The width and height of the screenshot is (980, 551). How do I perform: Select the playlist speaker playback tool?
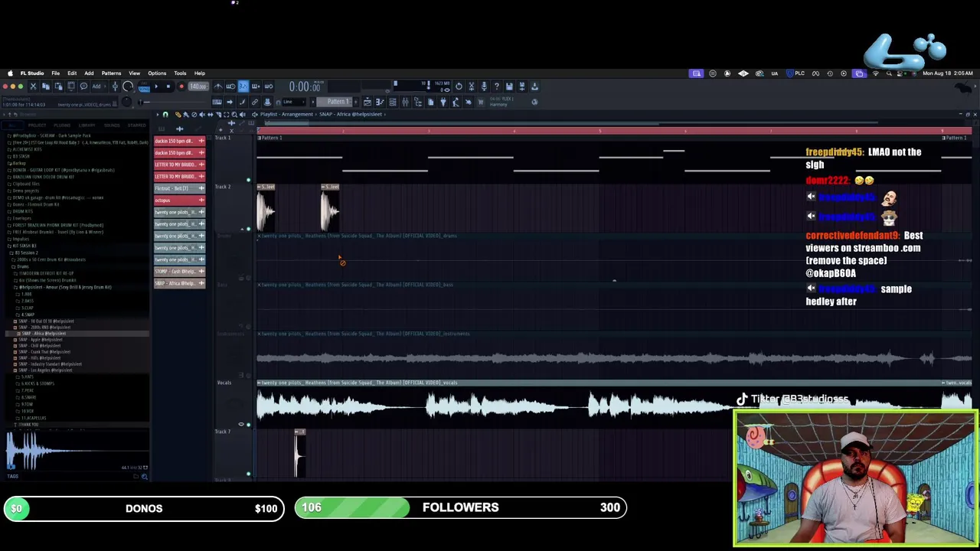tap(243, 115)
